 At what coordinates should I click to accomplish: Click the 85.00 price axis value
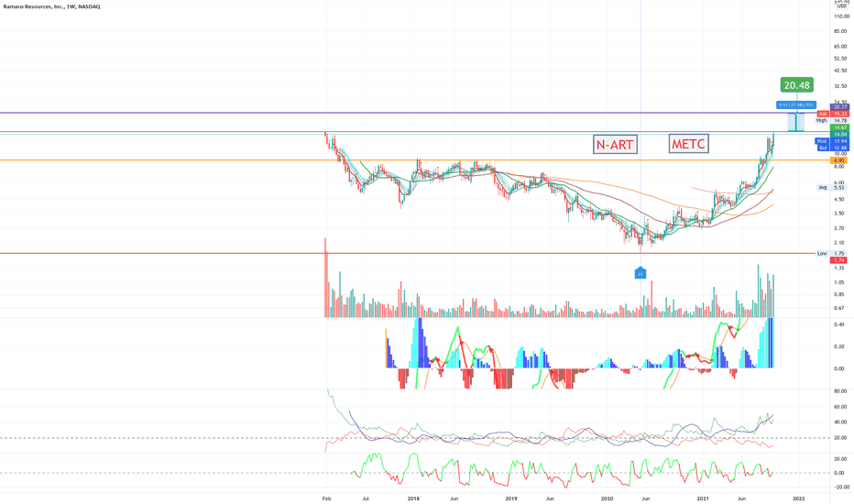point(840,31)
